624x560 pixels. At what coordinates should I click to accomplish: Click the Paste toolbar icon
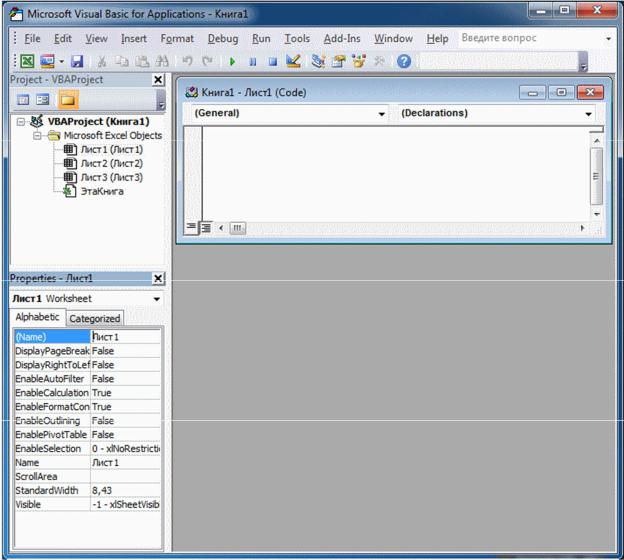click(x=142, y=61)
